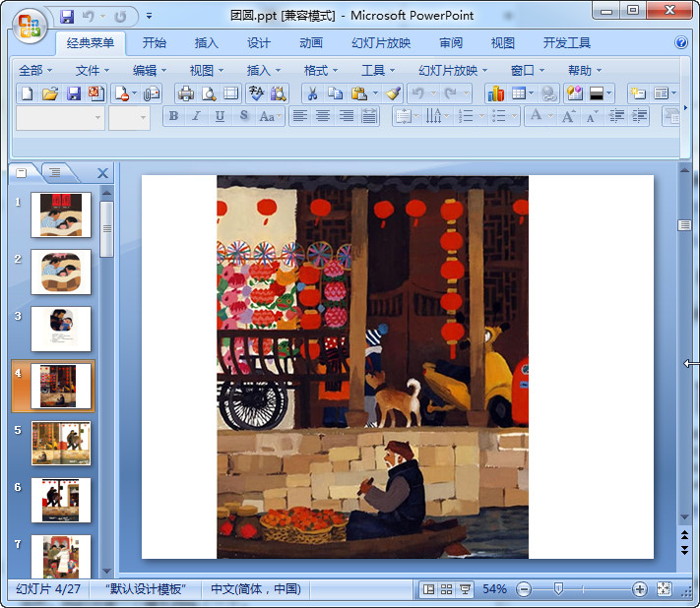Open the font size combo box
700x608 pixels.
129,118
